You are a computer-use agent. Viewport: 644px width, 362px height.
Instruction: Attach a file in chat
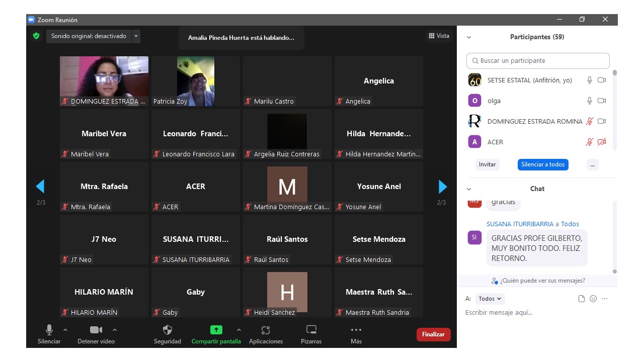(x=582, y=299)
